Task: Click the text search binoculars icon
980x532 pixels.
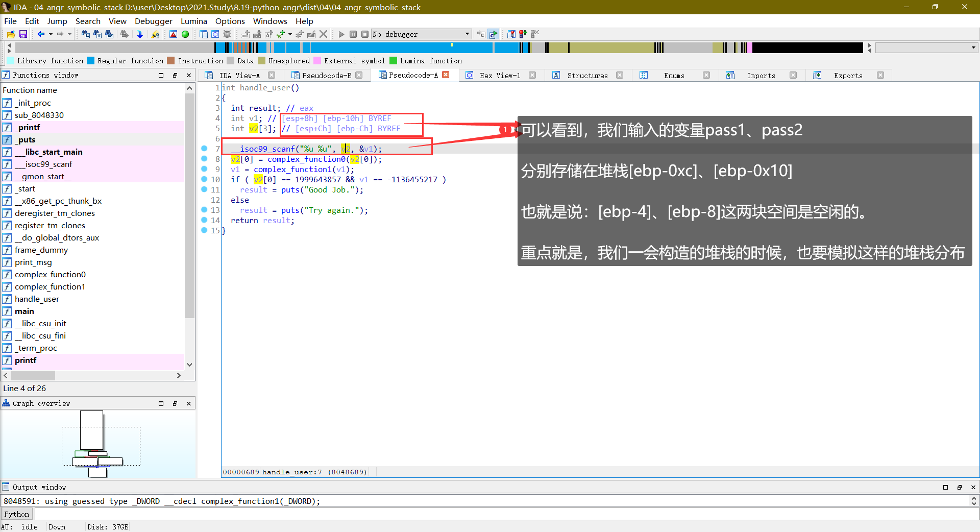Action: click(97, 34)
